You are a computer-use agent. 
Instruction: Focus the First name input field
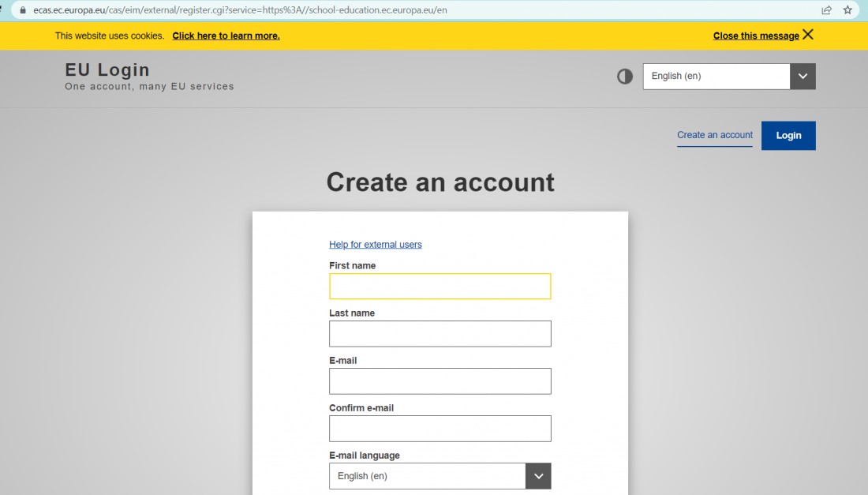(440, 287)
